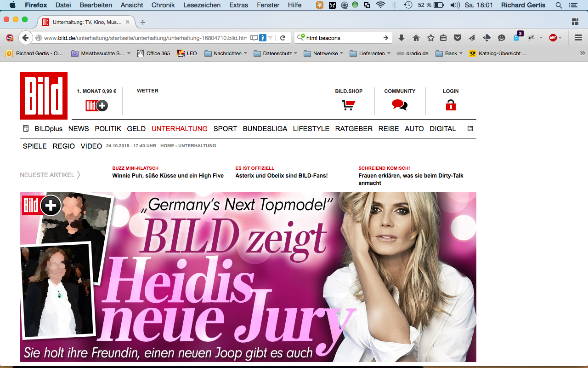
Task: Reload the page with the refresh icon
Action: [x=283, y=38]
